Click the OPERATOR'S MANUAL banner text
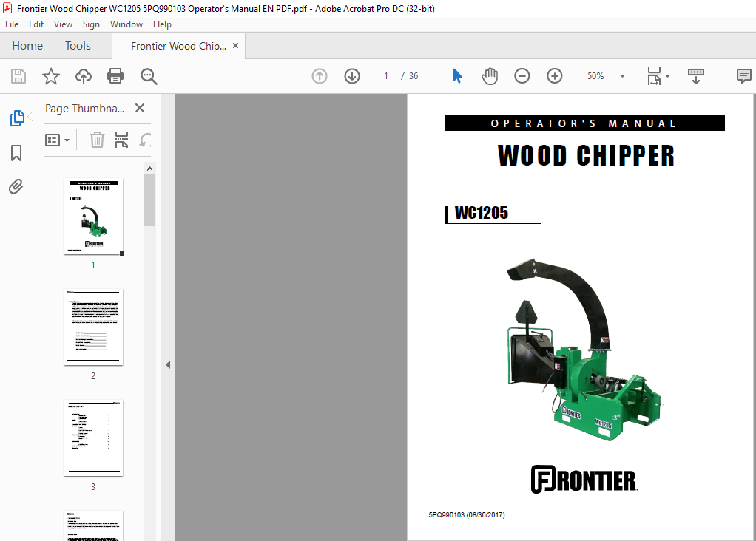Image resolution: width=756 pixels, height=541 pixels. coord(584,123)
